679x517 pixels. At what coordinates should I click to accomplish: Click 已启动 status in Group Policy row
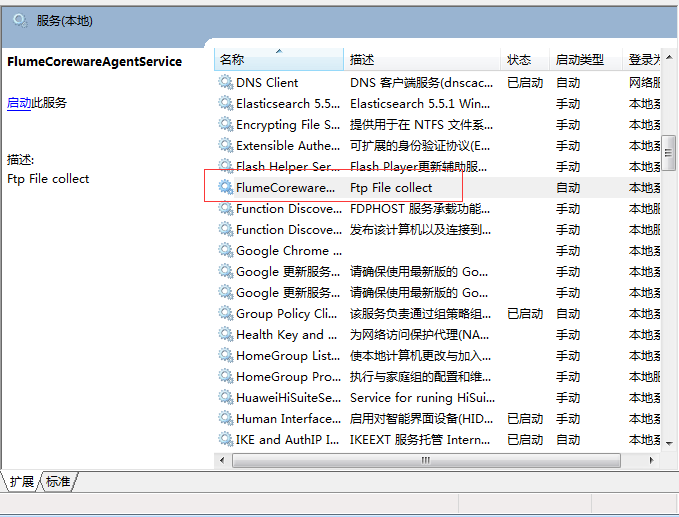coord(525,313)
